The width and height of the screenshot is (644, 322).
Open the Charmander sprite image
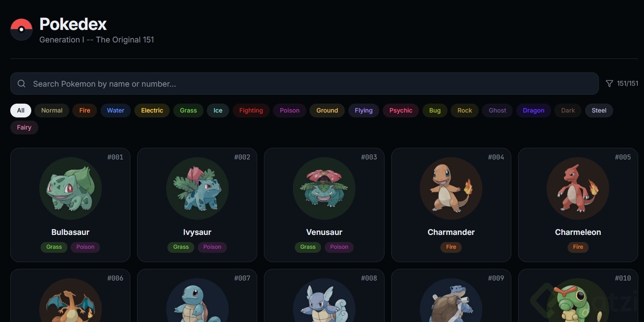[451, 188]
